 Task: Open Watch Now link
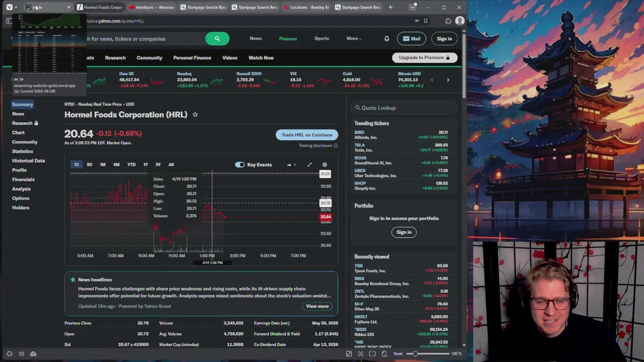[x=261, y=58]
